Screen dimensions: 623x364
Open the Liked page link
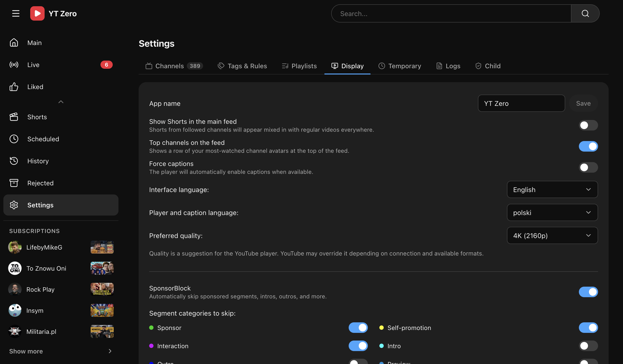61,87
